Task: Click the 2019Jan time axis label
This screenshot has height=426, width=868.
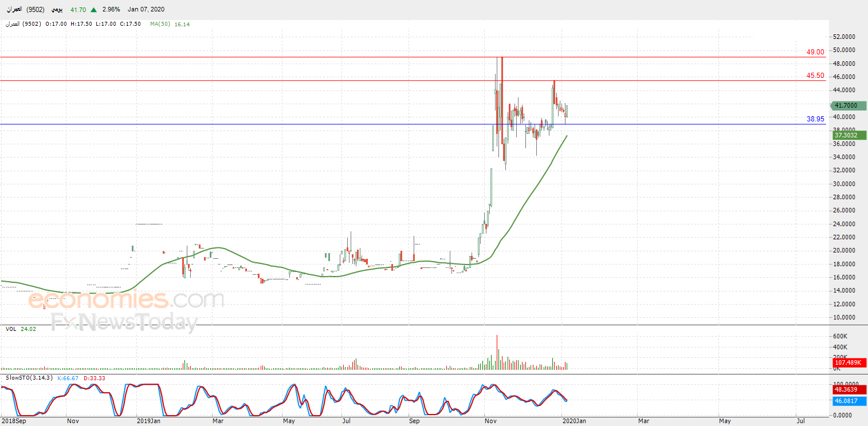Action: click(149, 421)
